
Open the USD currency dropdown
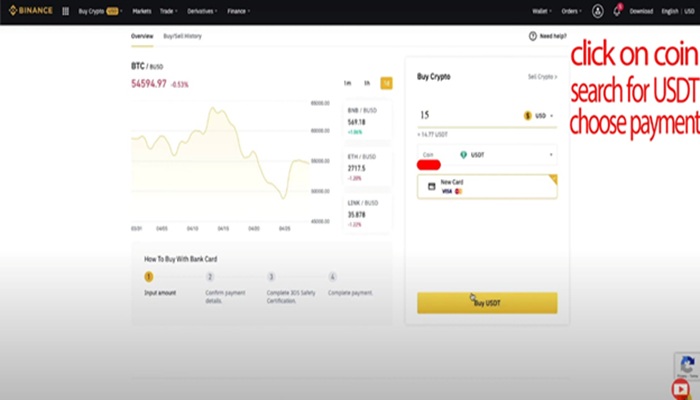(x=539, y=116)
